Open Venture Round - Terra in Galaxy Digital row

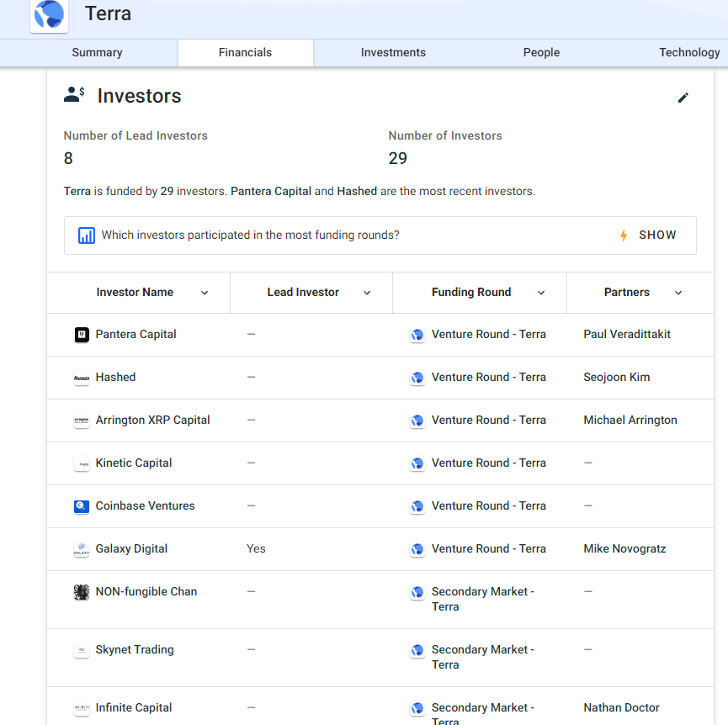[488, 548]
